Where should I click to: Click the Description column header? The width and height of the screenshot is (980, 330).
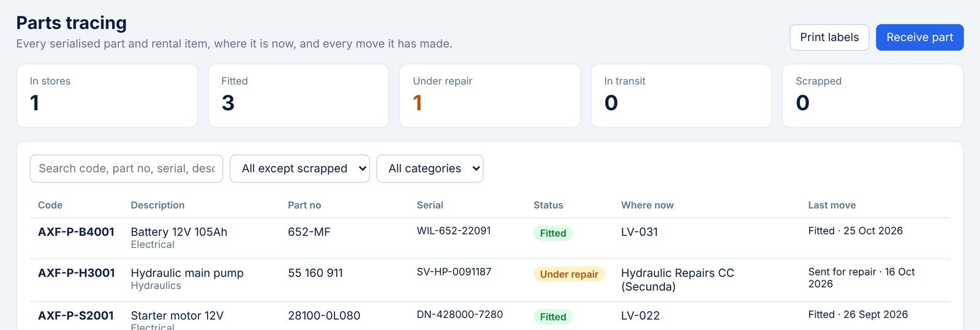[157, 205]
